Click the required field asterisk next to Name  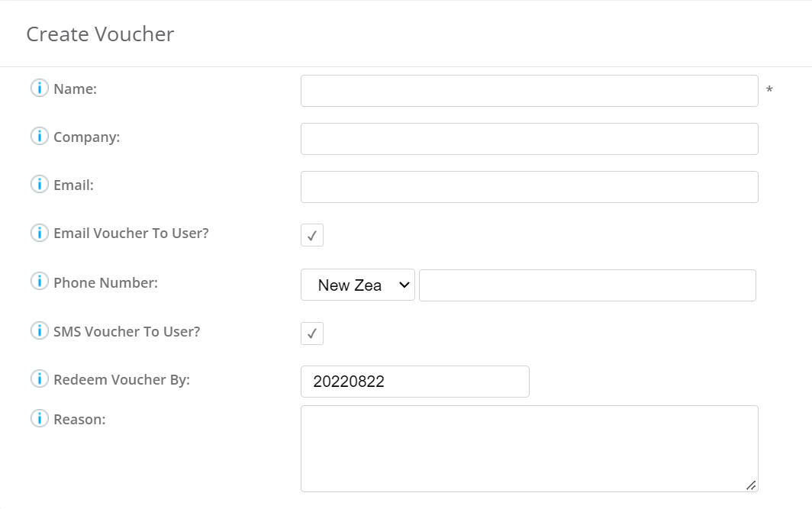[x=768, y=89]
